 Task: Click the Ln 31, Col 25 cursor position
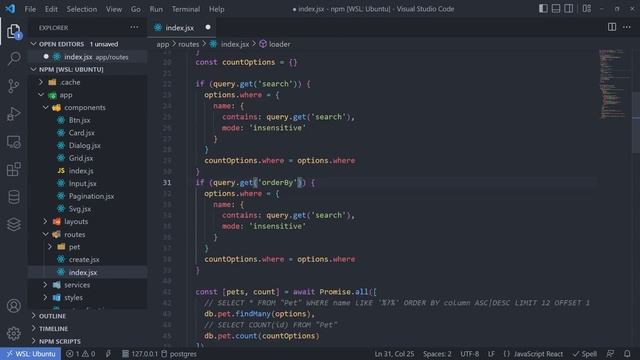coord(394,354)
